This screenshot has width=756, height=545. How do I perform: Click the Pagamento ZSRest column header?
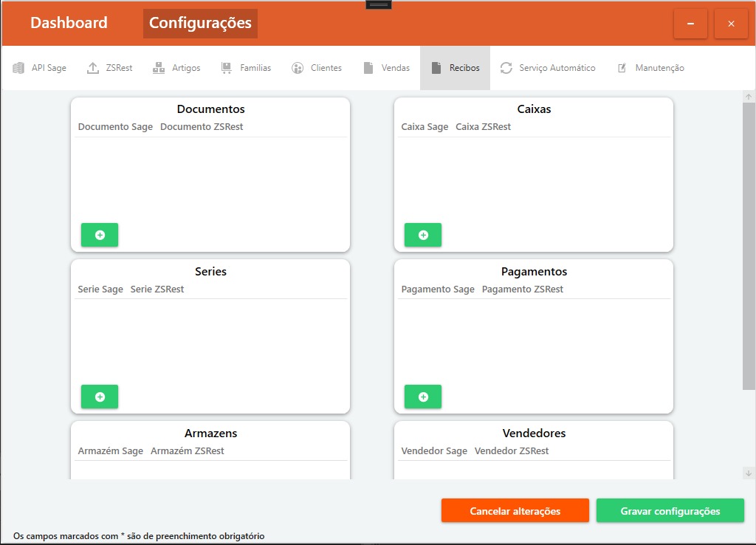523,289
